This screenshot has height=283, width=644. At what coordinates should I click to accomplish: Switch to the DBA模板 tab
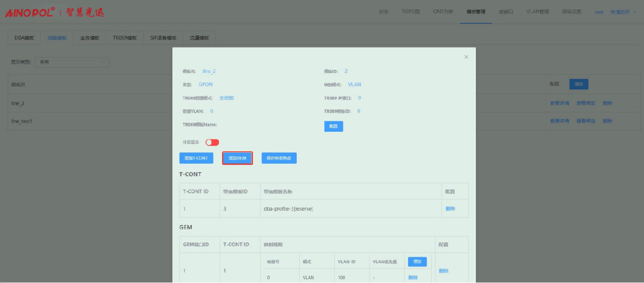pos(24,38)
